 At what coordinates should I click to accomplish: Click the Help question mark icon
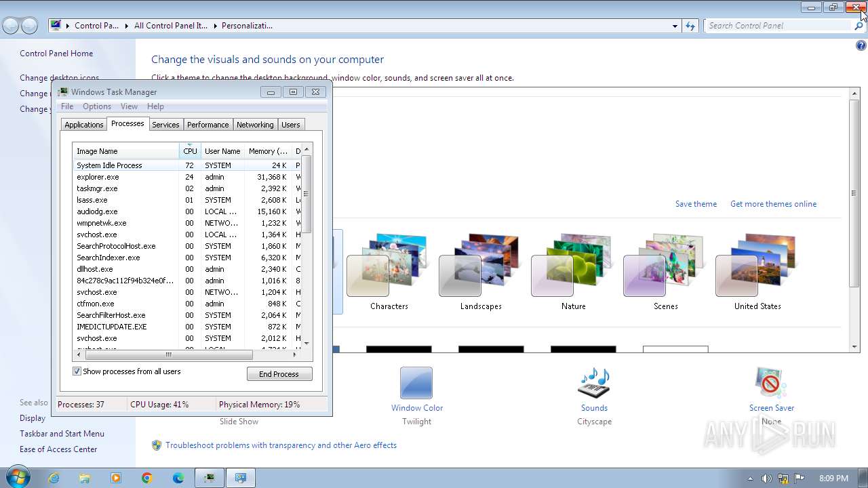[x=861, y=46]
